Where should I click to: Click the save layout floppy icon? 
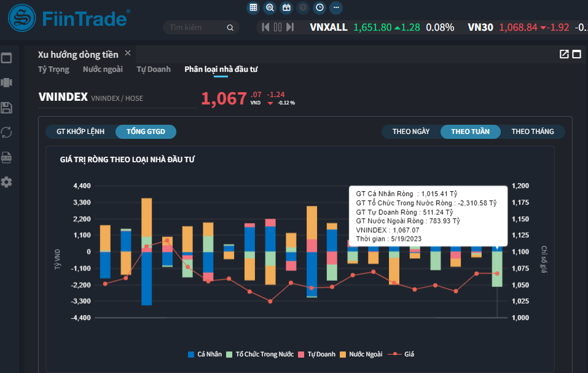pyautogui.click(x=7, y=108)
